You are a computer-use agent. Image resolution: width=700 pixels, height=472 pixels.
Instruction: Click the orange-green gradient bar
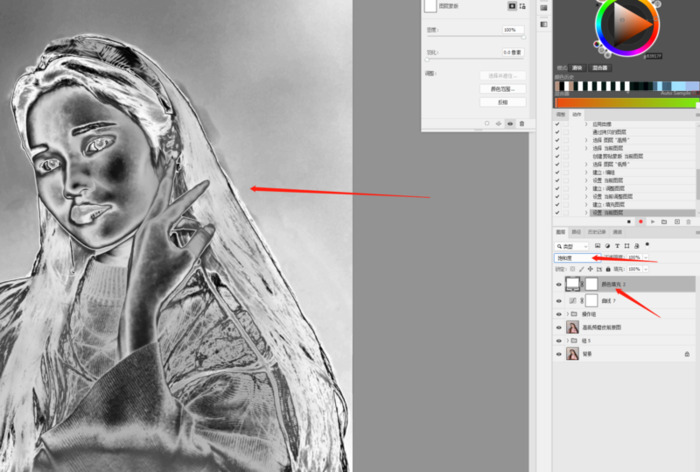pos(625,102)
